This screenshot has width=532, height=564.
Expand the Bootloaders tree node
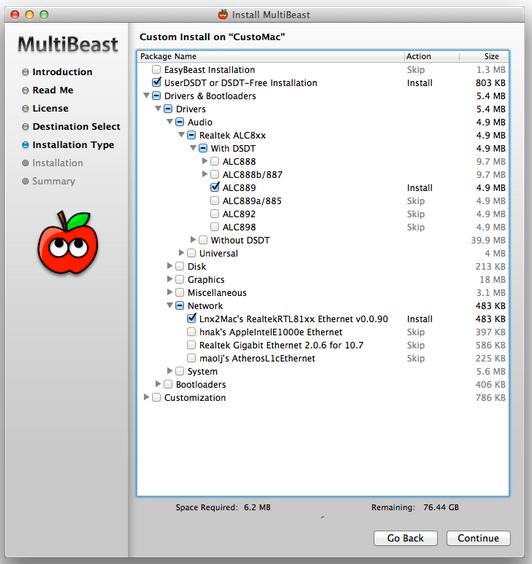point(158,384)
